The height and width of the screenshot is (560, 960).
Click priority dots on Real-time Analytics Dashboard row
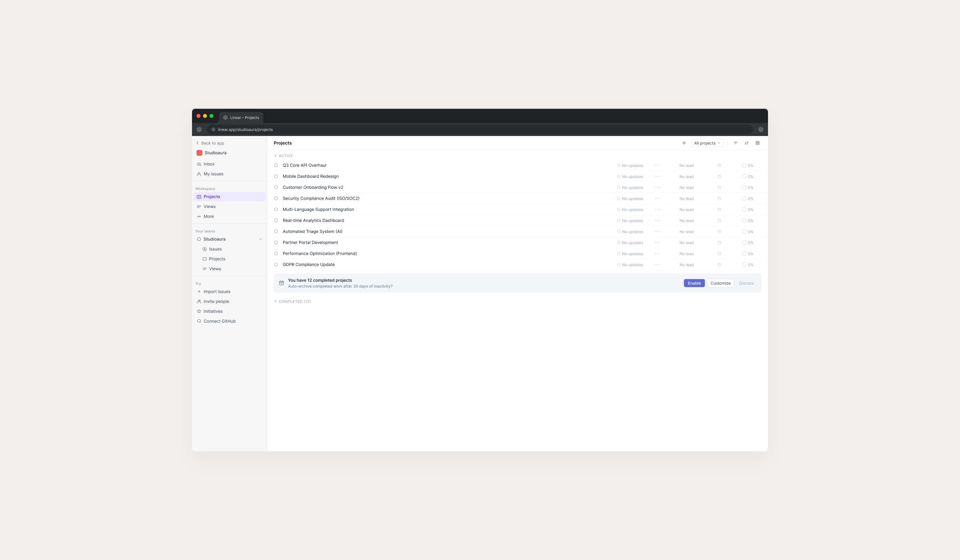[658, 221]
